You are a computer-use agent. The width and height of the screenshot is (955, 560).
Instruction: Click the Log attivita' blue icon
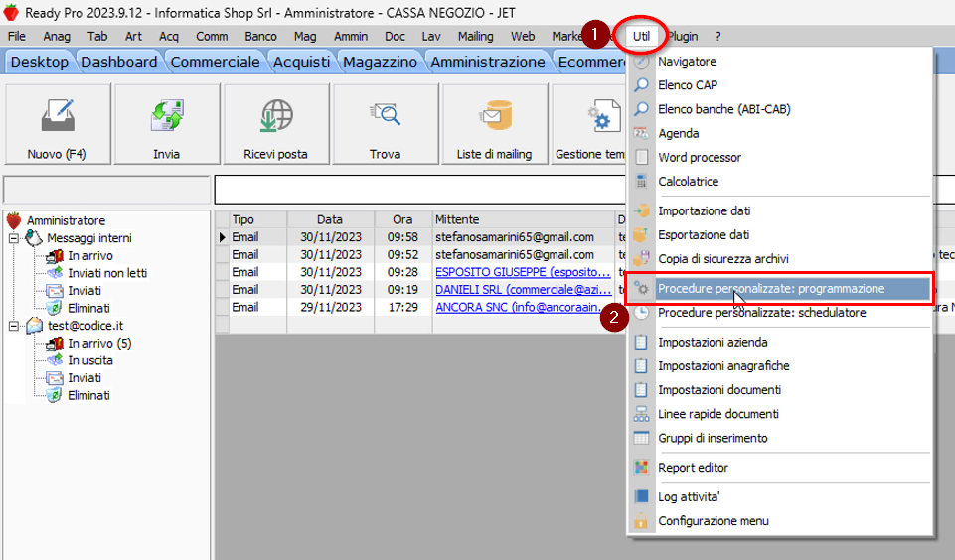coord(641,496)
